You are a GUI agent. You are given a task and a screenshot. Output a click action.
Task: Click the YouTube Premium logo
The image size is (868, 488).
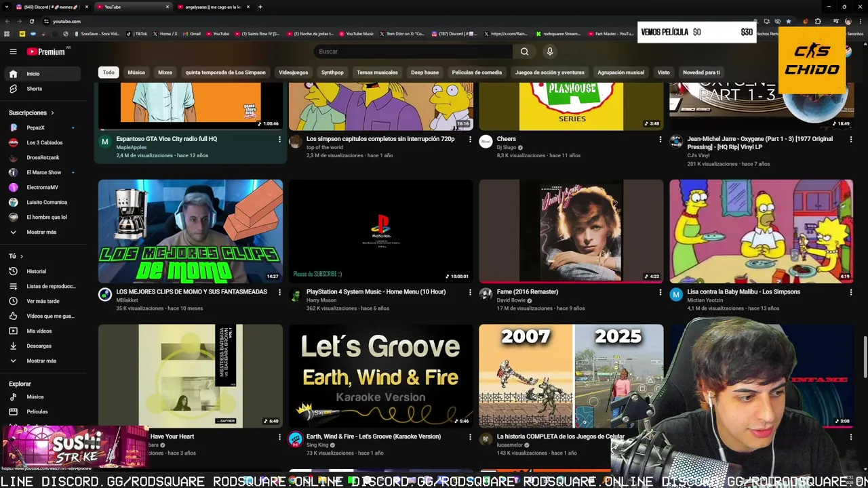coord(46,52)
